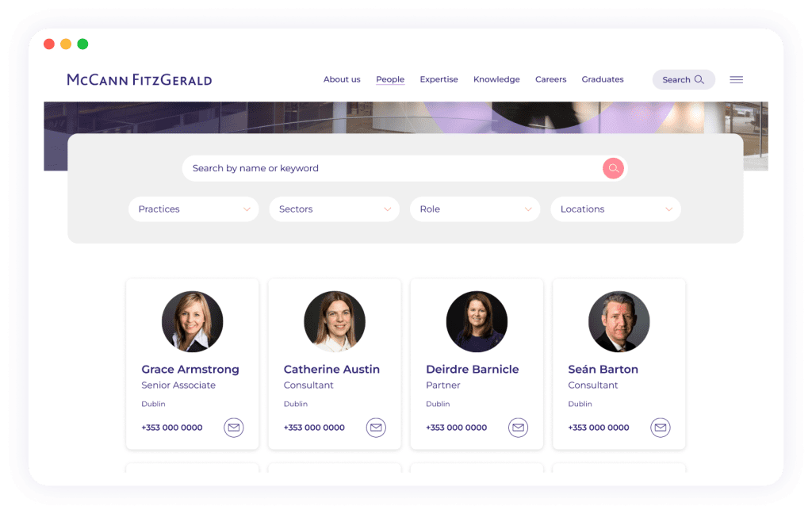812x514 pixels.
Task: Email Deirdre Barnicle via envelope icon
Action: tap(518, 428)
